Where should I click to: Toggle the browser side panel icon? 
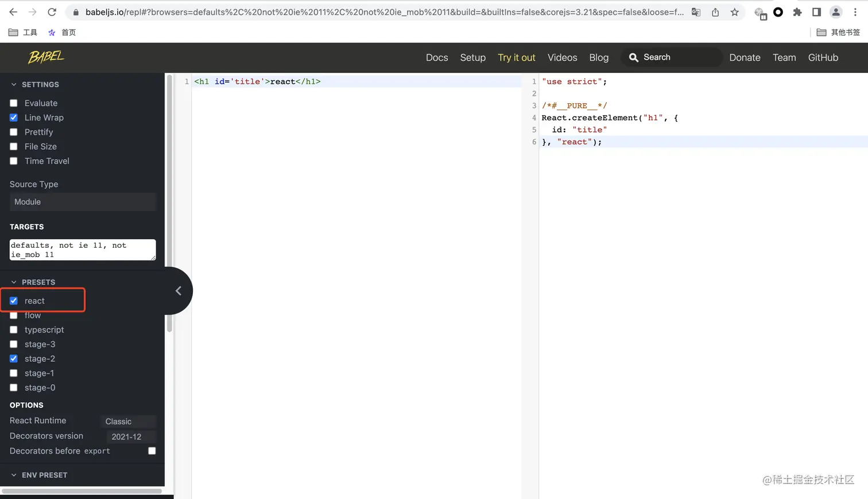click(x=816, y=12)
